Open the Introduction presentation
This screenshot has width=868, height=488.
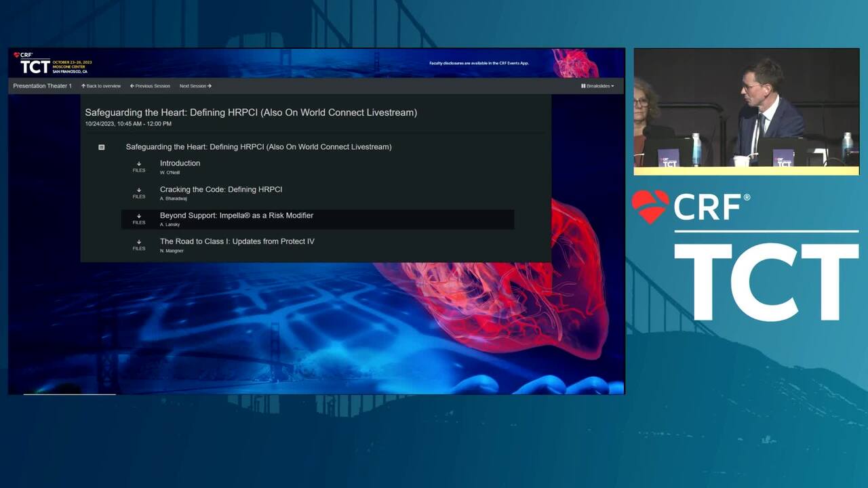click(180, 163)
